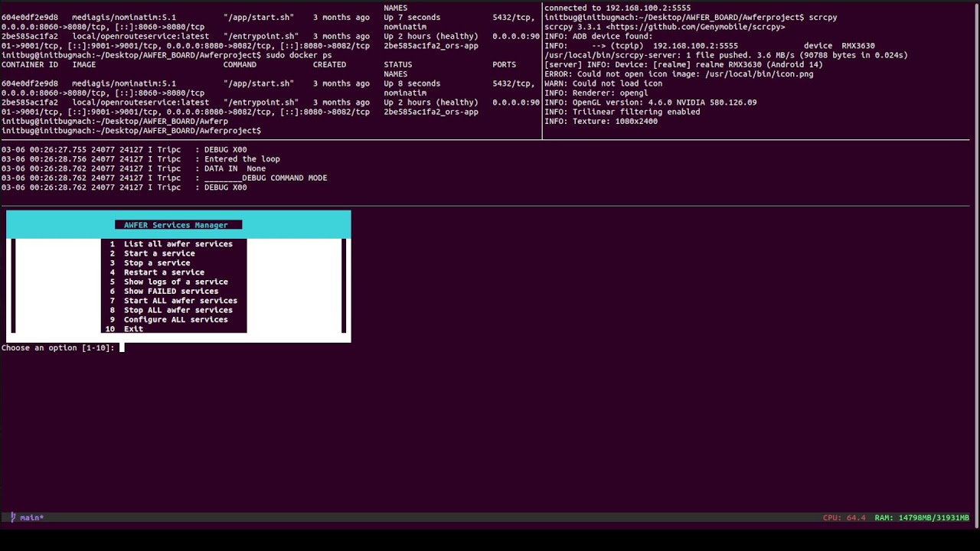980x551 pixels.
Task: Click the 'INFO: Renderer: opengl' line
Action: [x=596, y=93]
